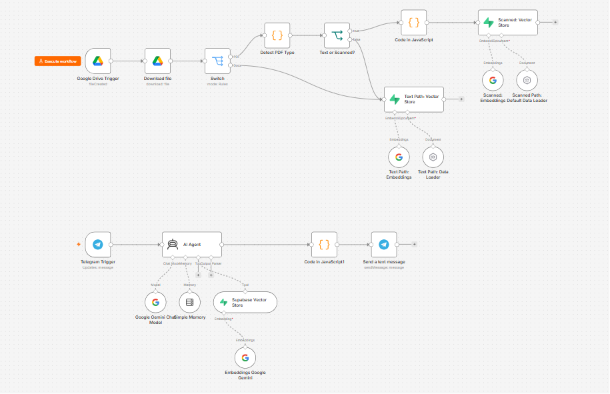The width and height of the screenshot is (610, 394).
Task: Click the 'Send a text message' label
Action: point(384,262)
